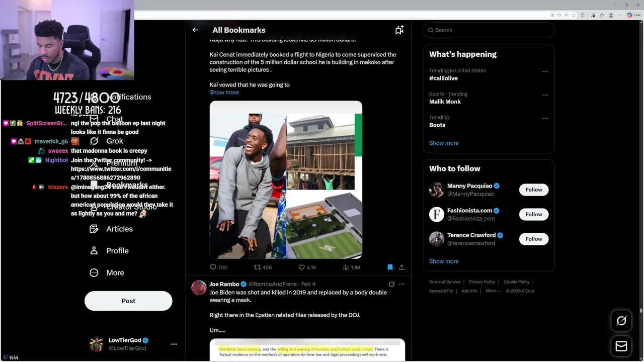Open Articles in the sidebar
644x362 pixels.
click(x=120, y=229)
